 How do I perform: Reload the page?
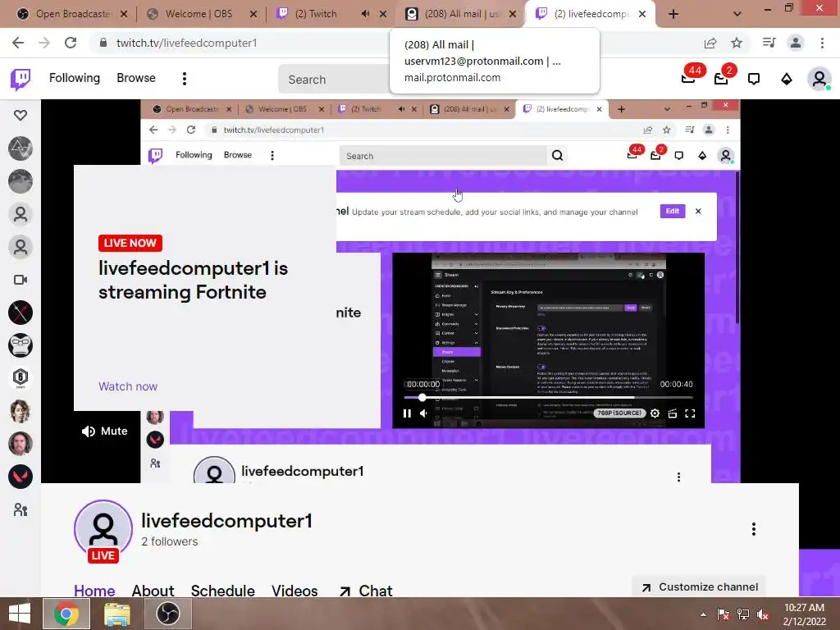71,43
